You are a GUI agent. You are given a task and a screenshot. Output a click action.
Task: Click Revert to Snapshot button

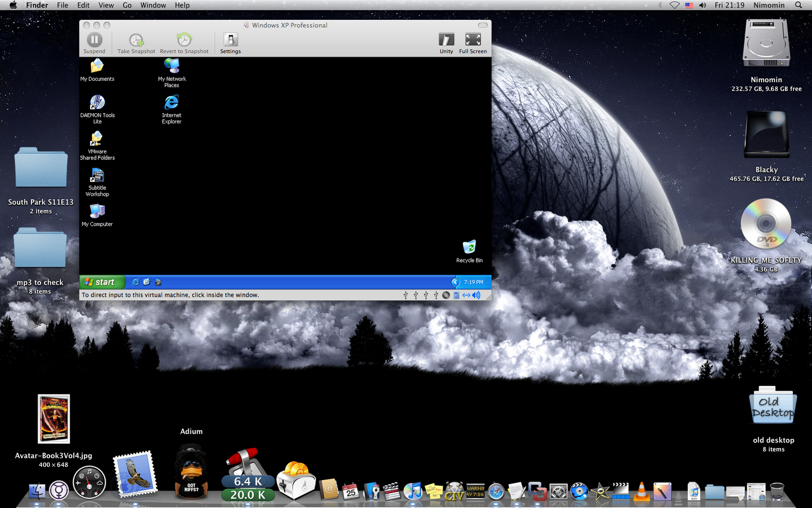[184, 43]
